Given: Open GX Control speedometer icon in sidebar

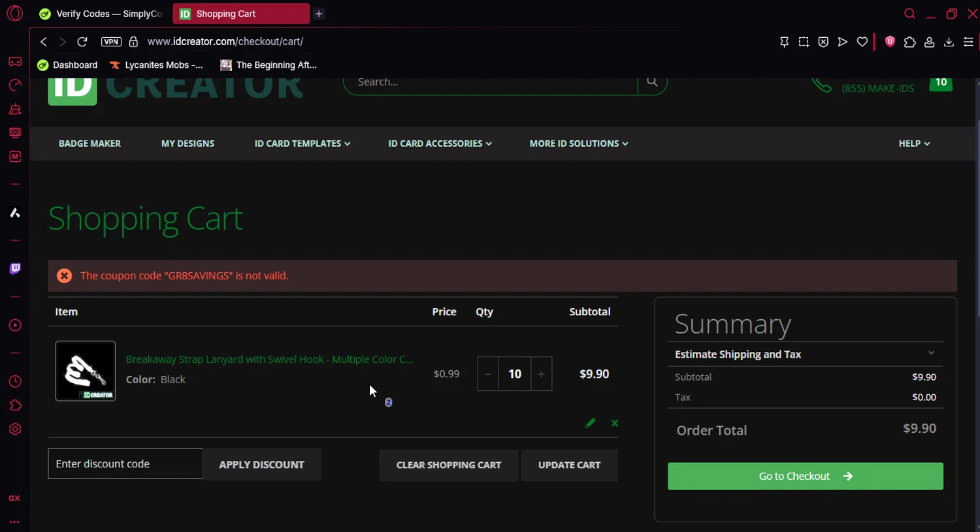Looking at the screenshot, I should coord(15,86).
